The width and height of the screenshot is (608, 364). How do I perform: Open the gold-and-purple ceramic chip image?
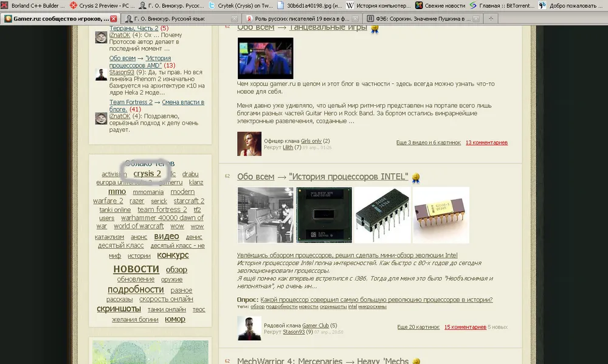tap(441, 215)
